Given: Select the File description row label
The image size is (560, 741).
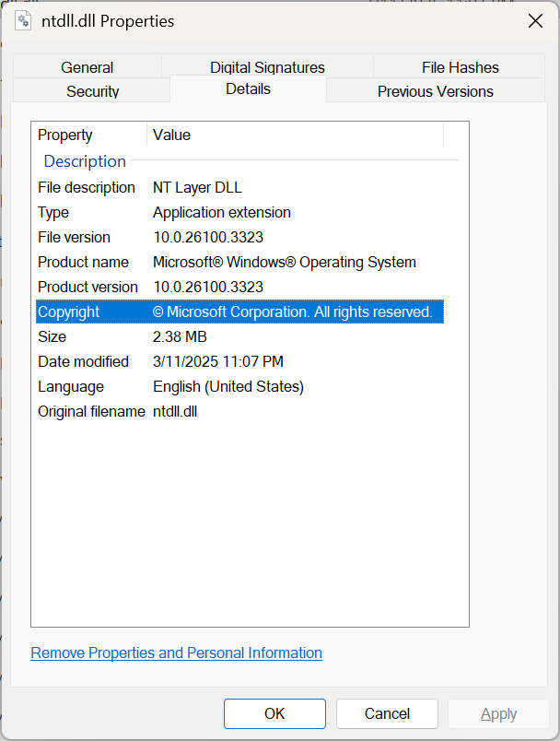Looking at the screenshot, I should (87, 188).
